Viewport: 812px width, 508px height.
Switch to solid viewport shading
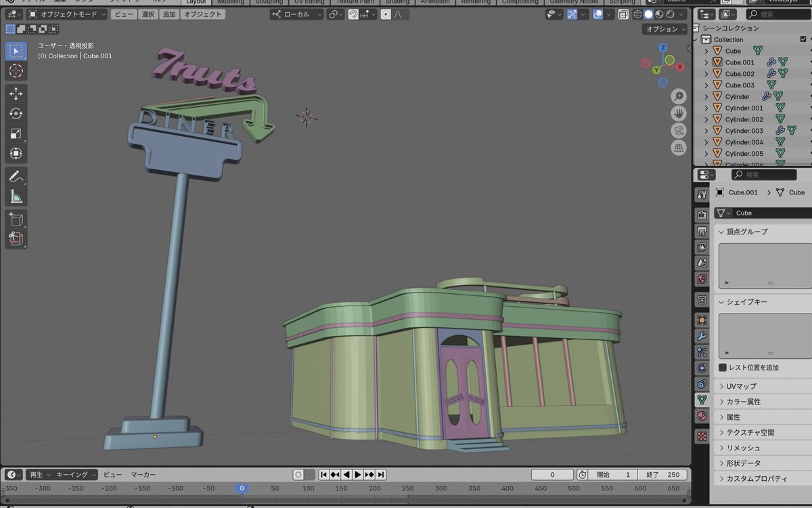click(x=648, y=14)
